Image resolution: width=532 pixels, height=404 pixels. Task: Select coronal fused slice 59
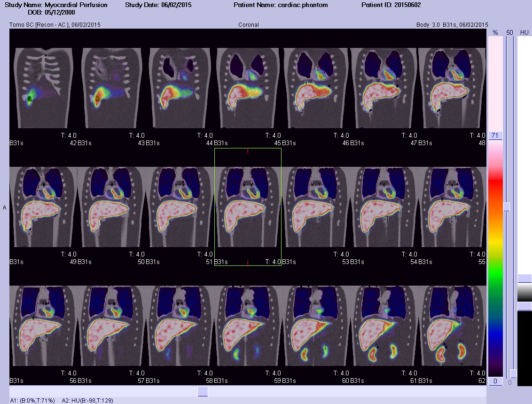248,326
